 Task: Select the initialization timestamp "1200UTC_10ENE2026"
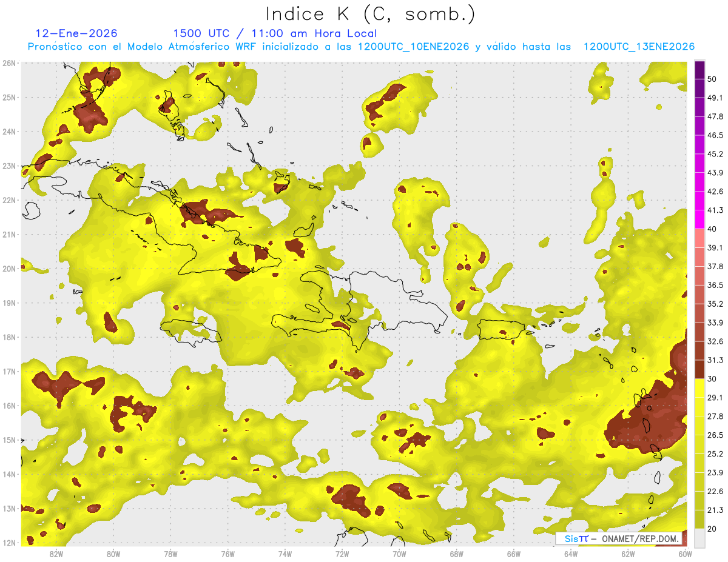(x=414, y=47)
